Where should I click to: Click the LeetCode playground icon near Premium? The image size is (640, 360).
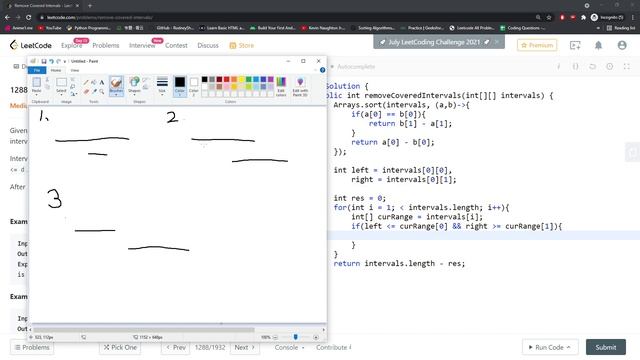coord(575,45)
